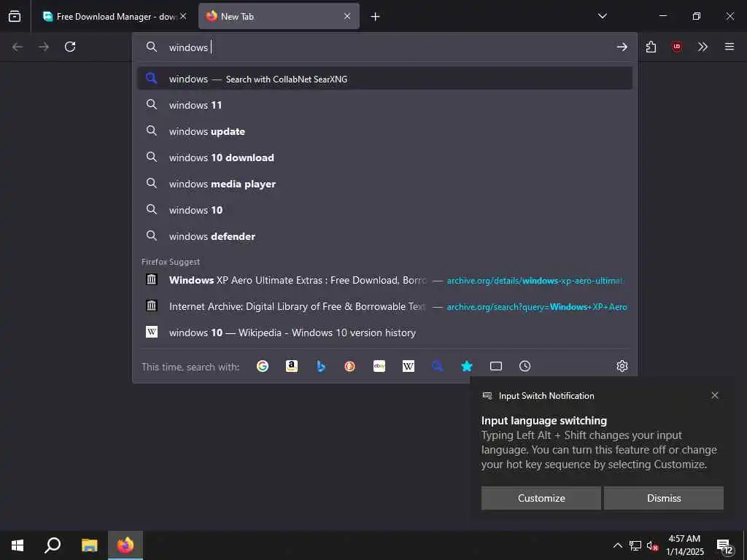Open File Explorer from taskbar
747x560 pixels.
[x=89, y=545]
